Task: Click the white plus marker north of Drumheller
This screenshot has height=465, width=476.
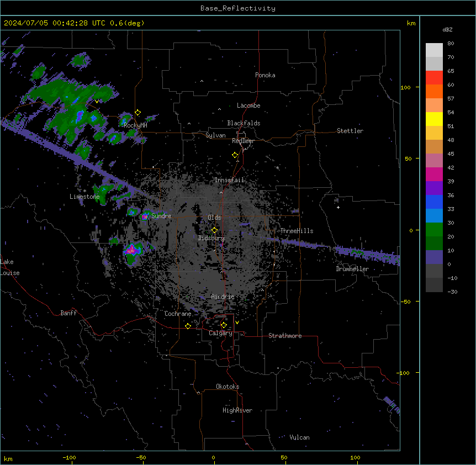Action: coord(338,207)
